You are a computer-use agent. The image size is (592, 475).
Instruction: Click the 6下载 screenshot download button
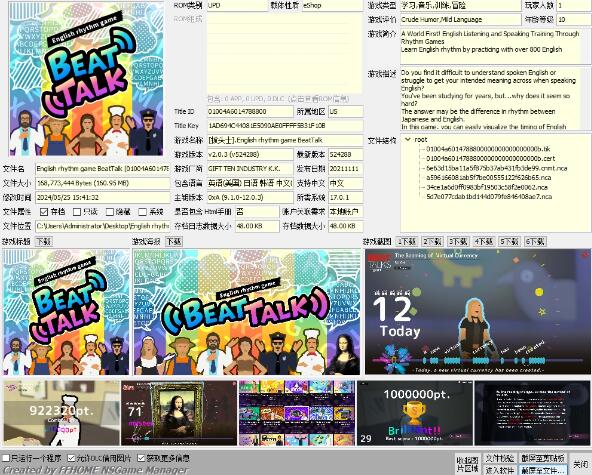[535, 242]
